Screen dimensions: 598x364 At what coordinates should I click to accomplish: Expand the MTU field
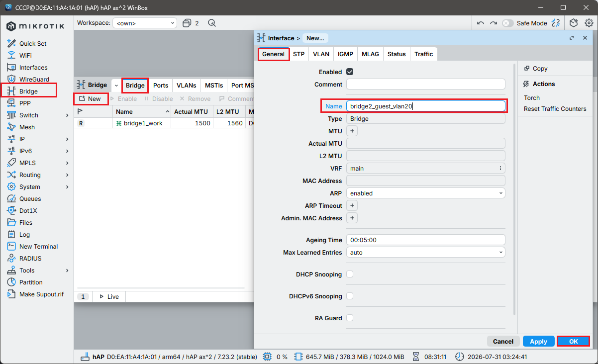[352, 131]
